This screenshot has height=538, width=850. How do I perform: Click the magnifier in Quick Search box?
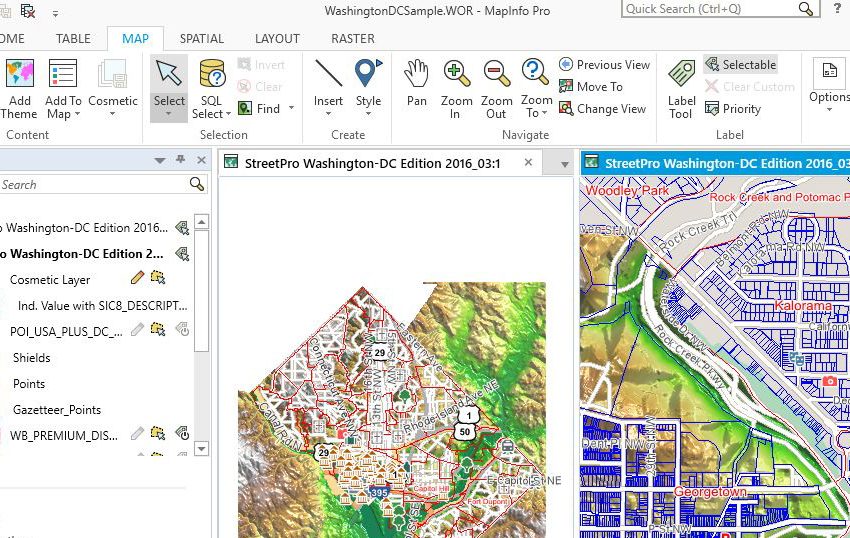point(806,9)
